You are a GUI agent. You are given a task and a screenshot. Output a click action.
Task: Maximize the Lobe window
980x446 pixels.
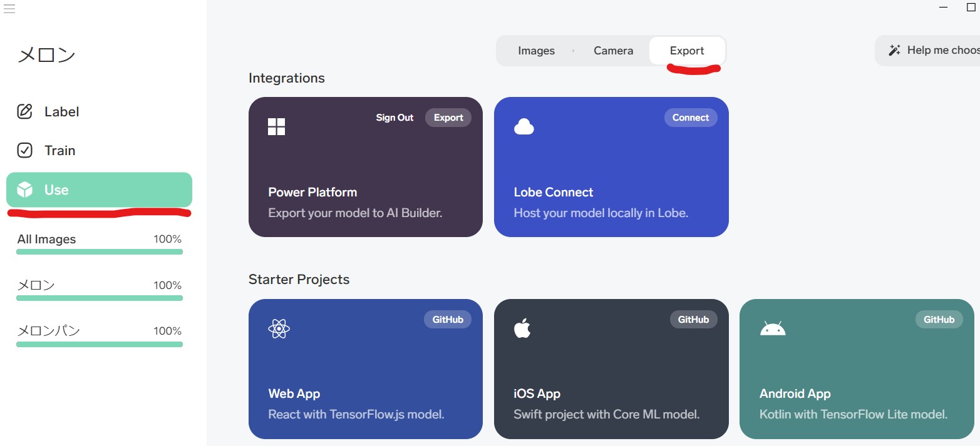pos(971,7)
